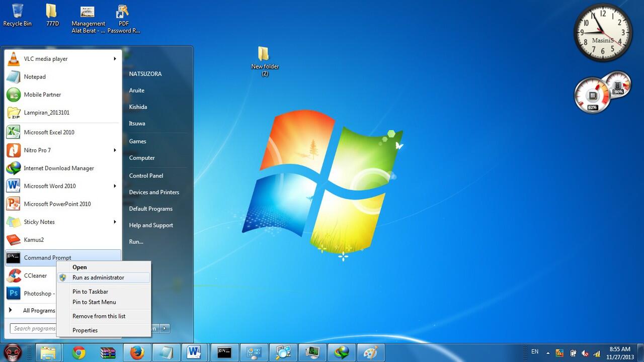Open Help and Support
644x362 pixels.
pos(151,225)
